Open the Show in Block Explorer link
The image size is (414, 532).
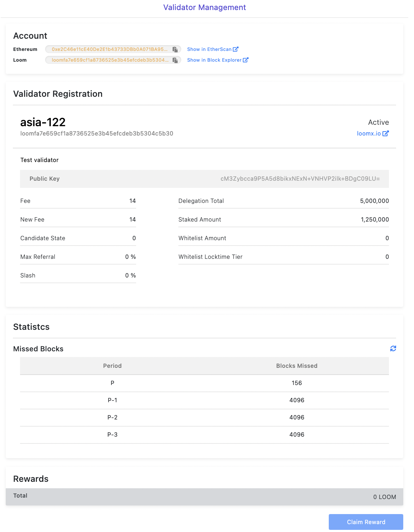214,60
